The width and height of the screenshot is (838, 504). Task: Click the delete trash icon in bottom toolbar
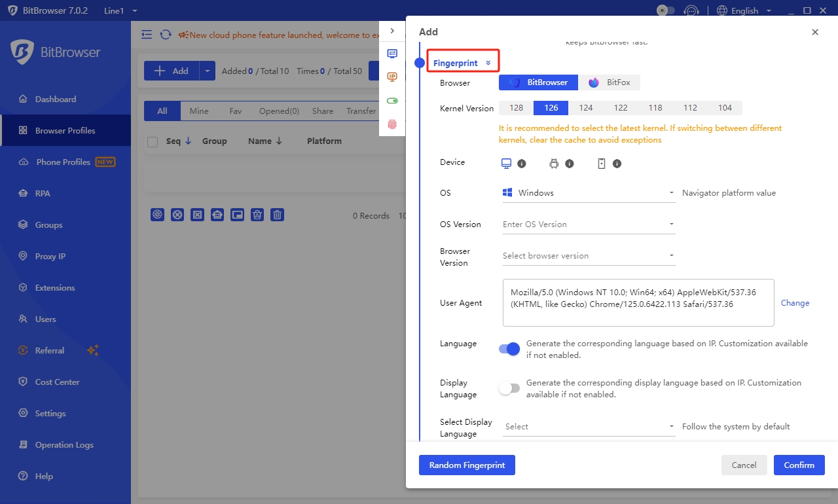[278, 215]
